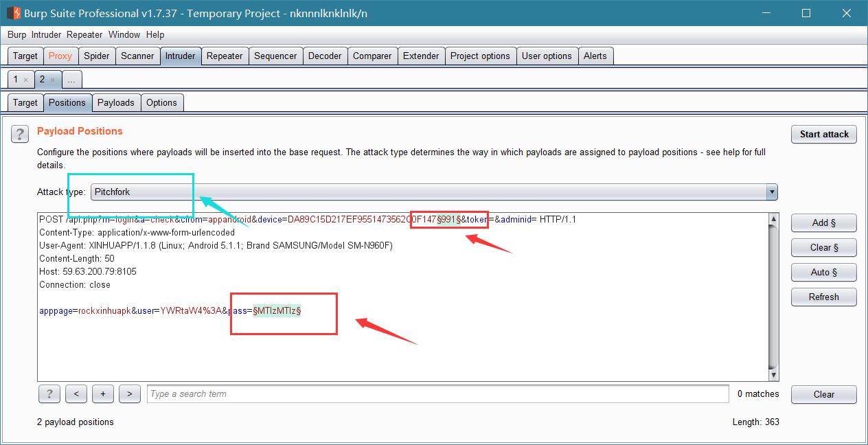
Task: Open the Attack type Pitchfork dropdown
Action: 434,192
